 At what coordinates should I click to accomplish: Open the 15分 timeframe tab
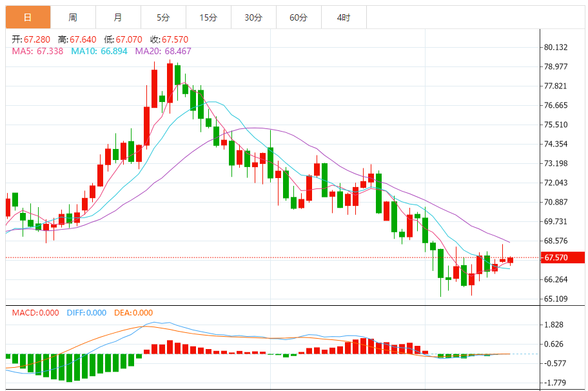pos(208,17)
